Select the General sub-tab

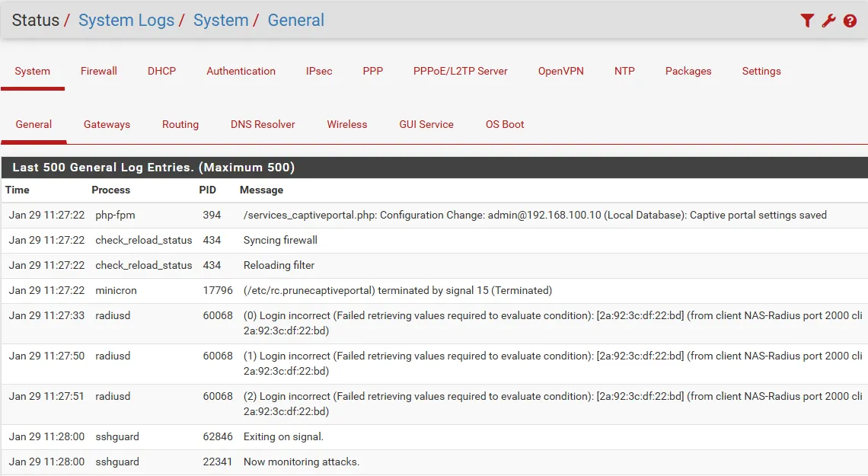coord(34,125)
